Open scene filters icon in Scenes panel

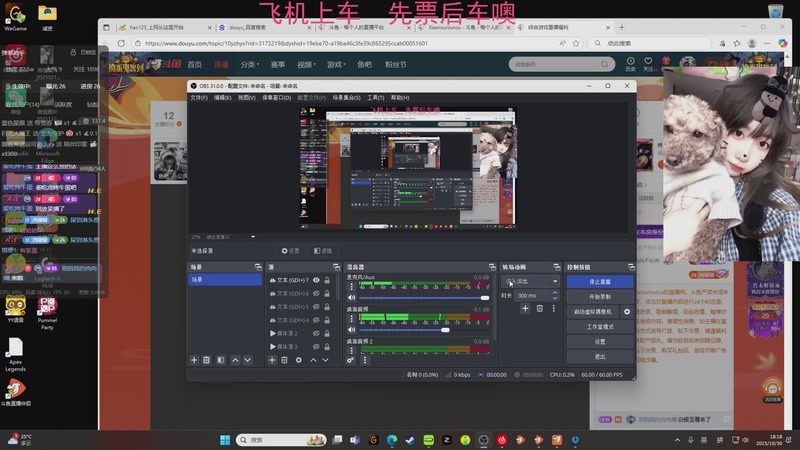point(221,360)
